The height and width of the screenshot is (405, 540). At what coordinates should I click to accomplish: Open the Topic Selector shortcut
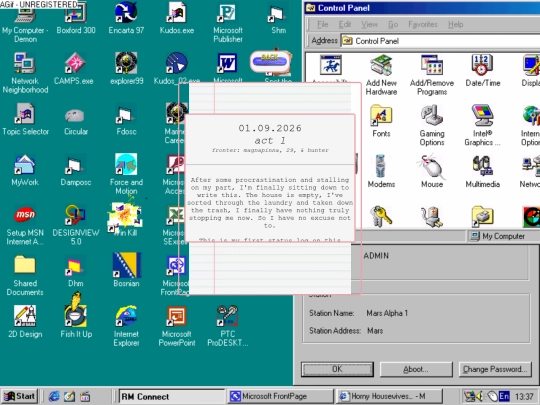(25, 119)
